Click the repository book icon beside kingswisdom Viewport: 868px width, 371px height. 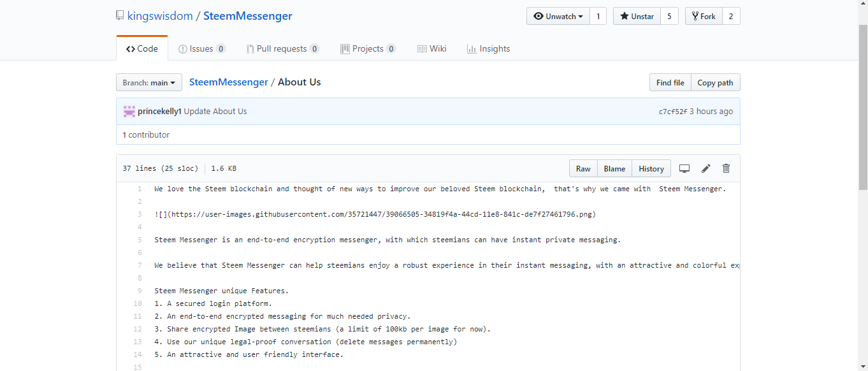(120, 16)
